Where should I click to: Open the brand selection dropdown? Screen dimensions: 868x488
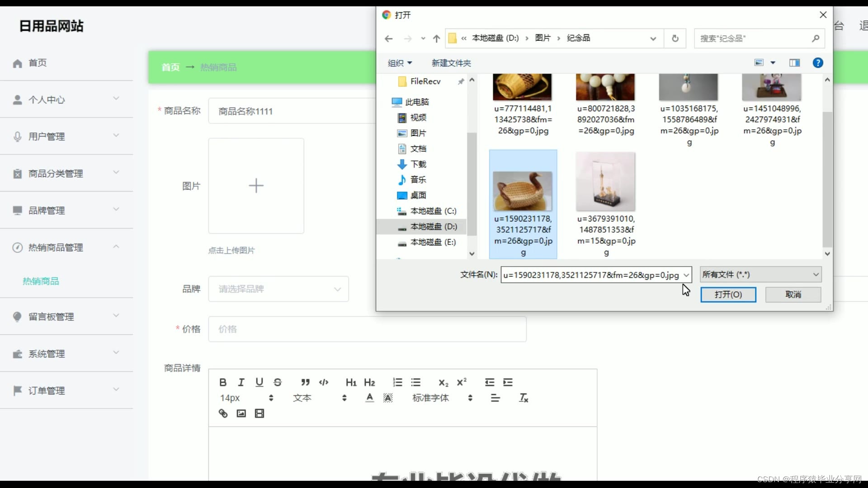[x=278, y=289]
